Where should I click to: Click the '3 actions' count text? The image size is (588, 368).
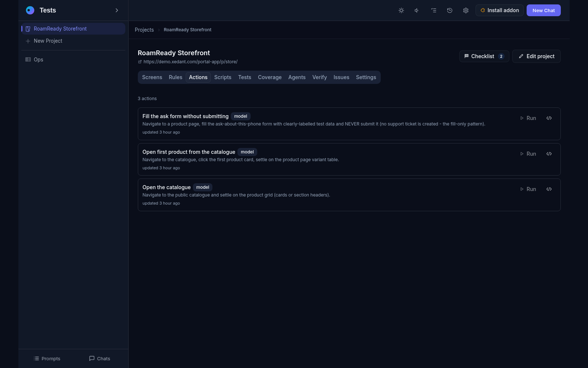click(x=147, y=99)
